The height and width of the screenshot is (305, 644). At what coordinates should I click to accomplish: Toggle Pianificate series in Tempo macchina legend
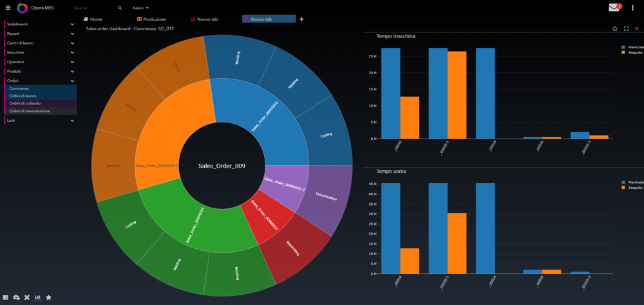[631, 47]
